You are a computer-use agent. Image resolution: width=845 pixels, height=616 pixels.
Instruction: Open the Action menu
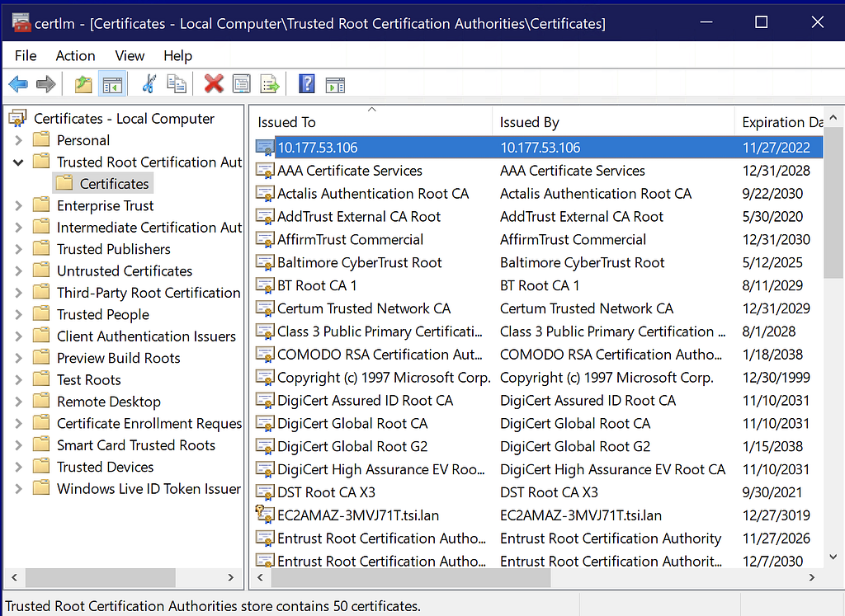(x=75, y=55)
